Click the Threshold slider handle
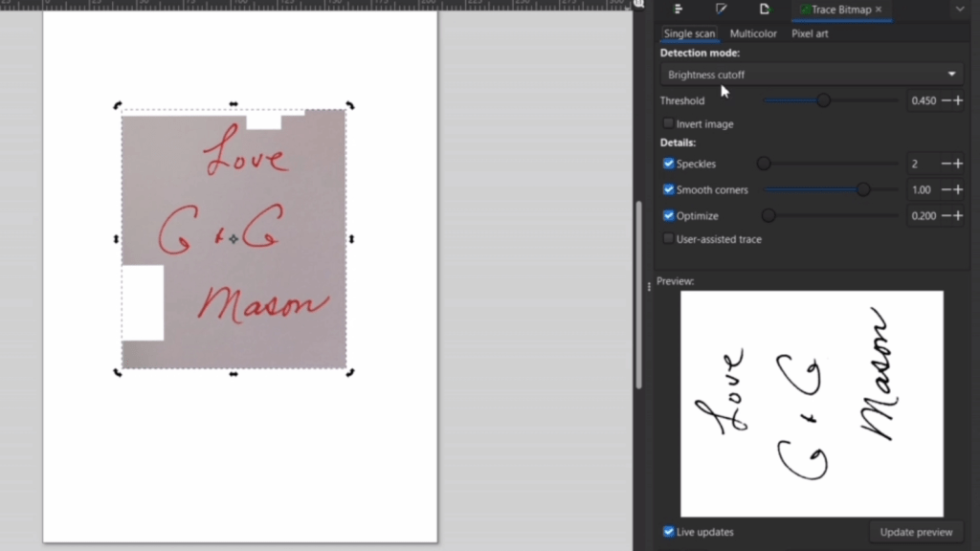This screenshot has width=980, height=551. [823, 100]
